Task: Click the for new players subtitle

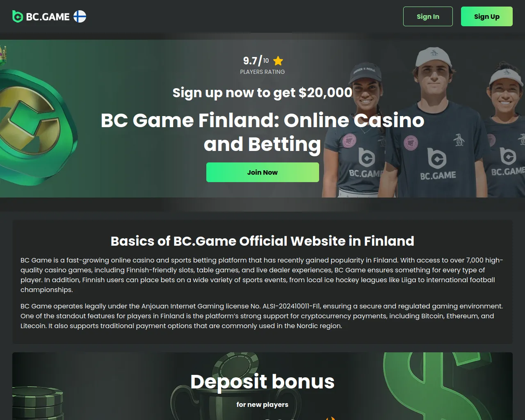Action: tap(262, 404)
